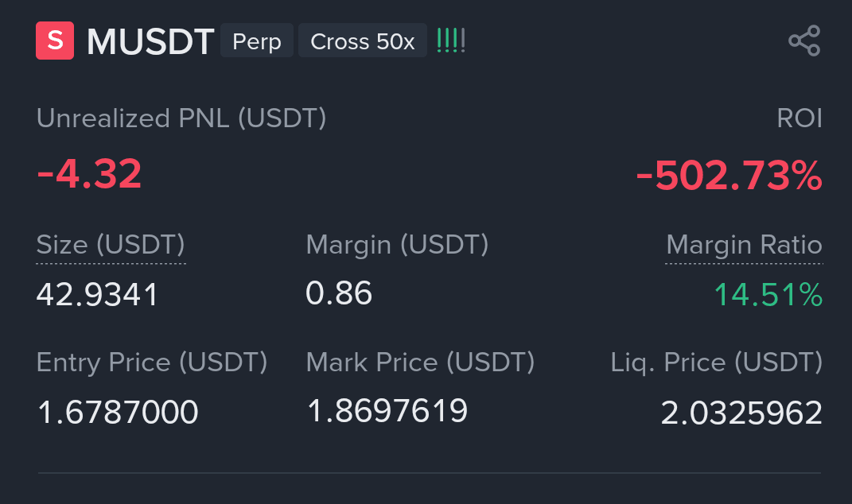Click the Size (USDT) label
The width and height of the screenshot is (852, 504).
point(111,245)
